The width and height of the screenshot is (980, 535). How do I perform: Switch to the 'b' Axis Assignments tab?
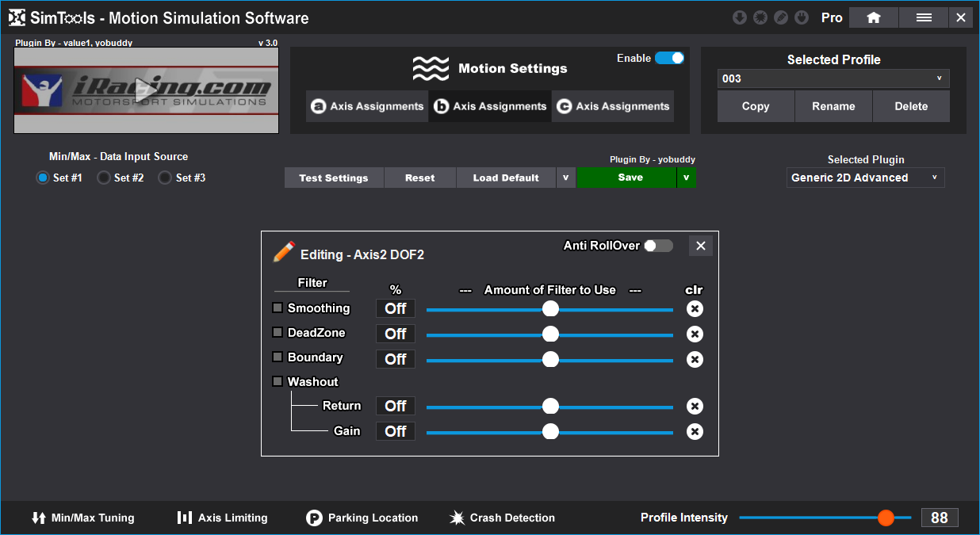[x=491, y=106]
